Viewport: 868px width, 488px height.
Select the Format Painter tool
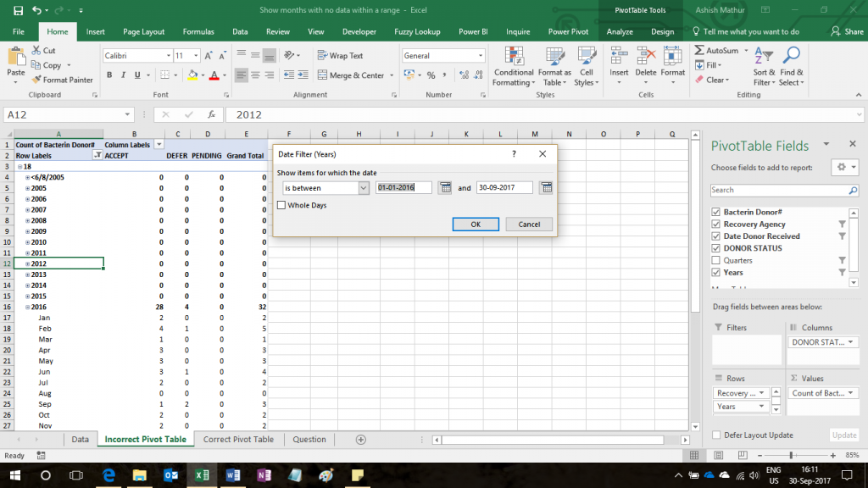62,80
